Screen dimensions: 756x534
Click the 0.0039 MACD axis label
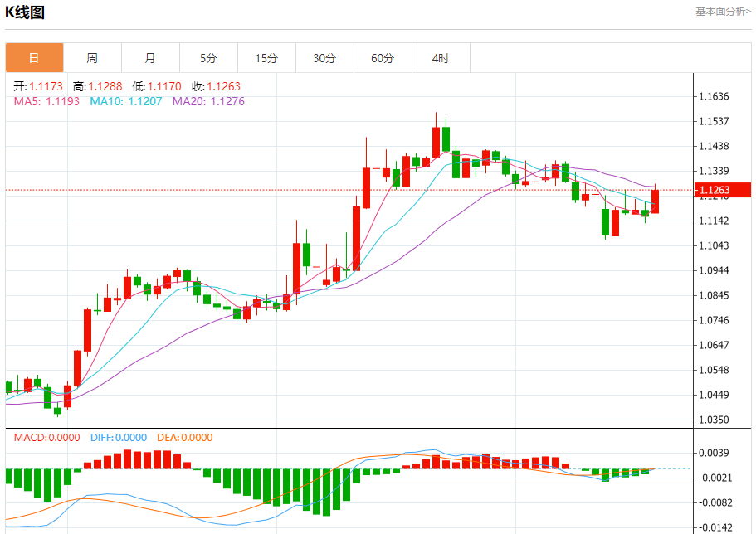pyautogui.click(x=714, y=453)
